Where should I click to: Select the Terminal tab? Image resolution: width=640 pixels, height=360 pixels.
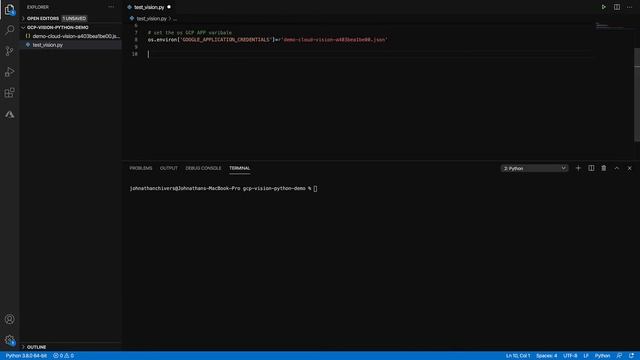[x=240, y=168]
